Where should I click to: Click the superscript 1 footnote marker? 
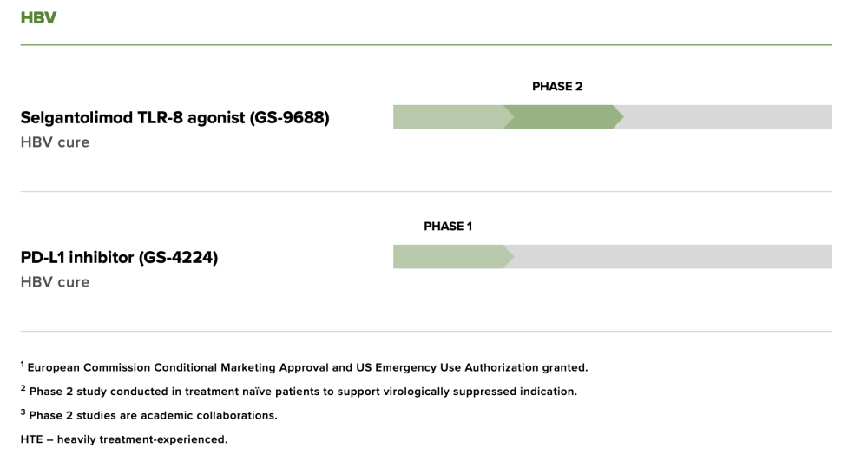click(23, 364)
